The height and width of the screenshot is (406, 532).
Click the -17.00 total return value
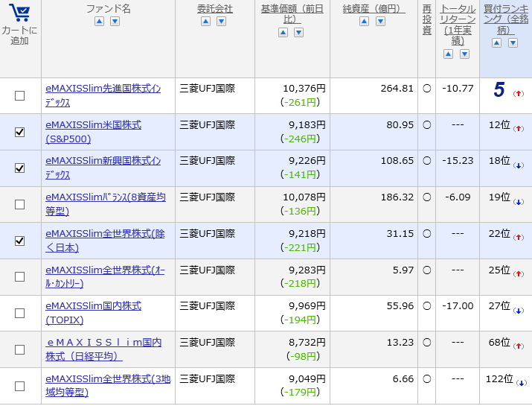click(x=458, y=305)
